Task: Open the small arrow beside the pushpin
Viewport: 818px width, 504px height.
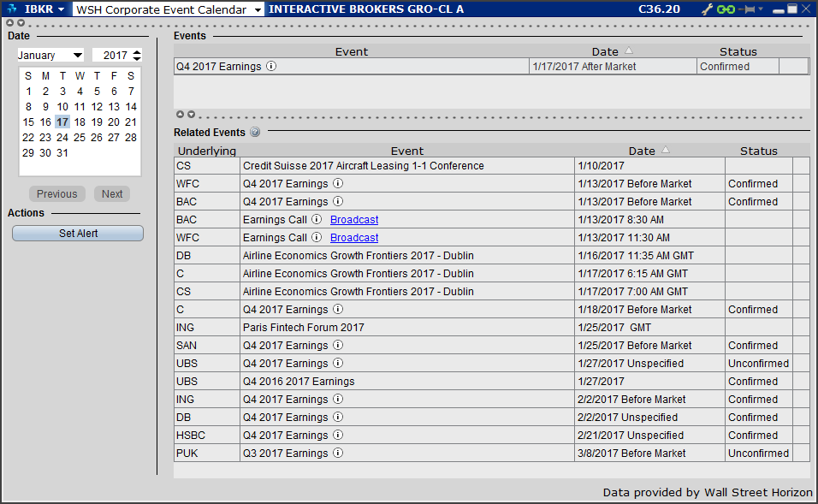Action: coord(761,9)
